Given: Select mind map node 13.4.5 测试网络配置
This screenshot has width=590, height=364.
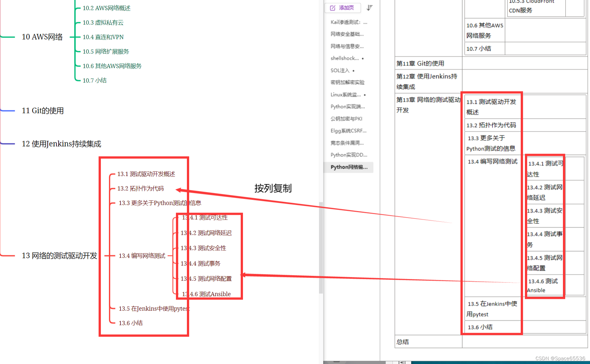Looking at the screenshot, I should tap(206, 279).
